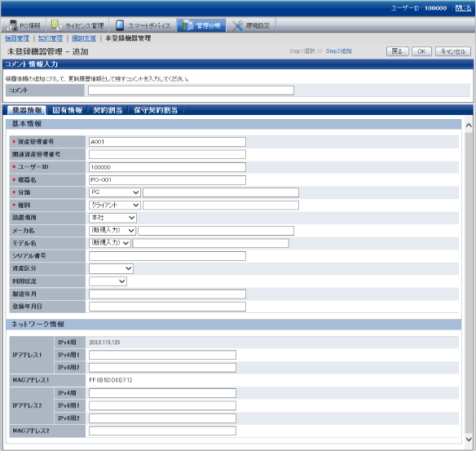476x451 pixels.
Task: Click the OK button
Action: click(x=421, y=51)
